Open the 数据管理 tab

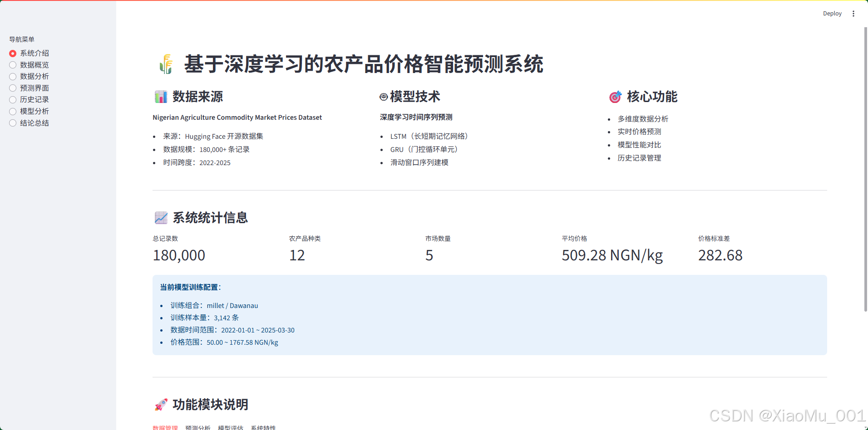click(165, 427)
